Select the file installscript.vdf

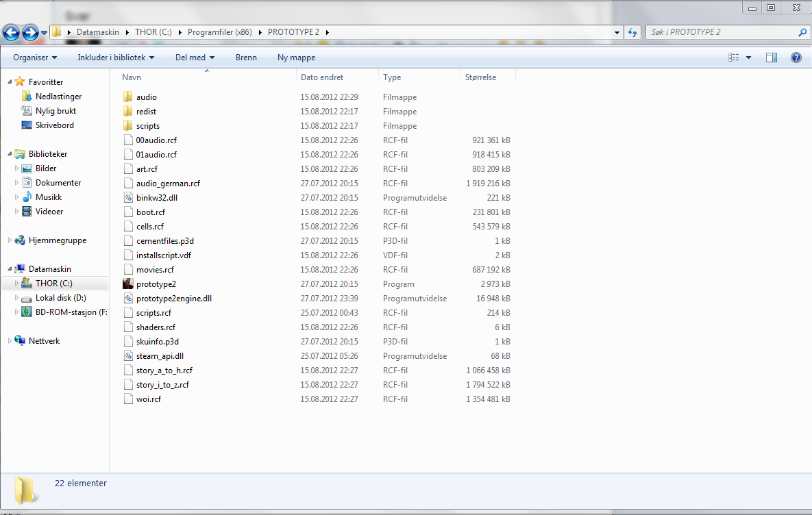tap(164, 255)
